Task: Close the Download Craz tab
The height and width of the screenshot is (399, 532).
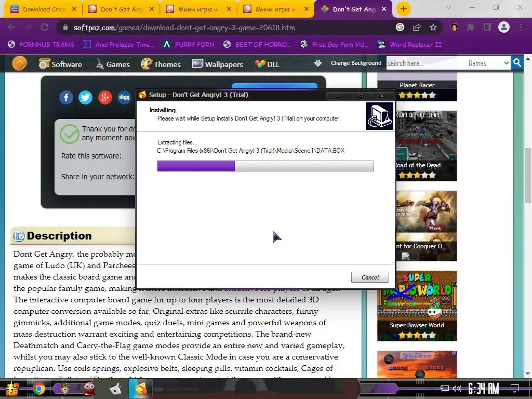Action: (x=74, y=9)
